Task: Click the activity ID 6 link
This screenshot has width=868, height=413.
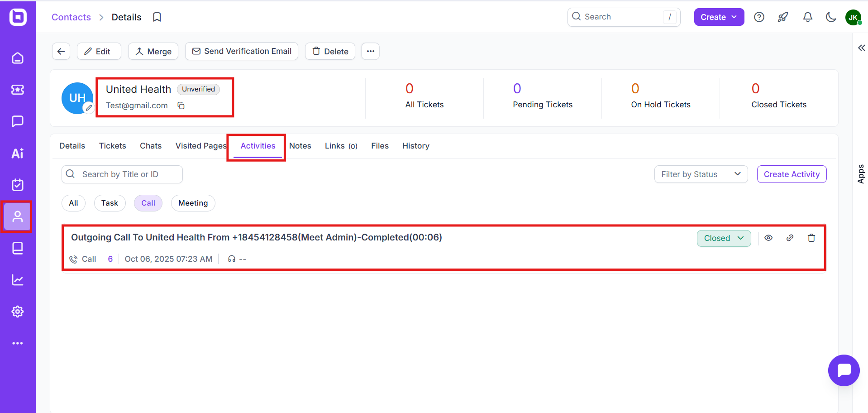Action: tap(110, 259)
